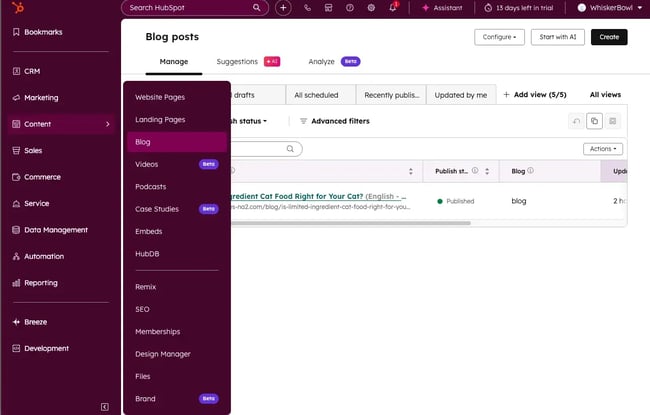The image size is (650, 415).
Task: Expand the Content chevron arrow
Action: [x=108, y=124]
